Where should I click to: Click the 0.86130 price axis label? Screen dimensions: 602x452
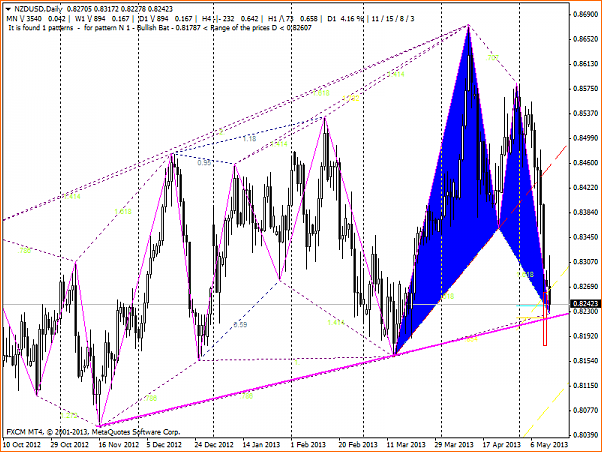585,64
